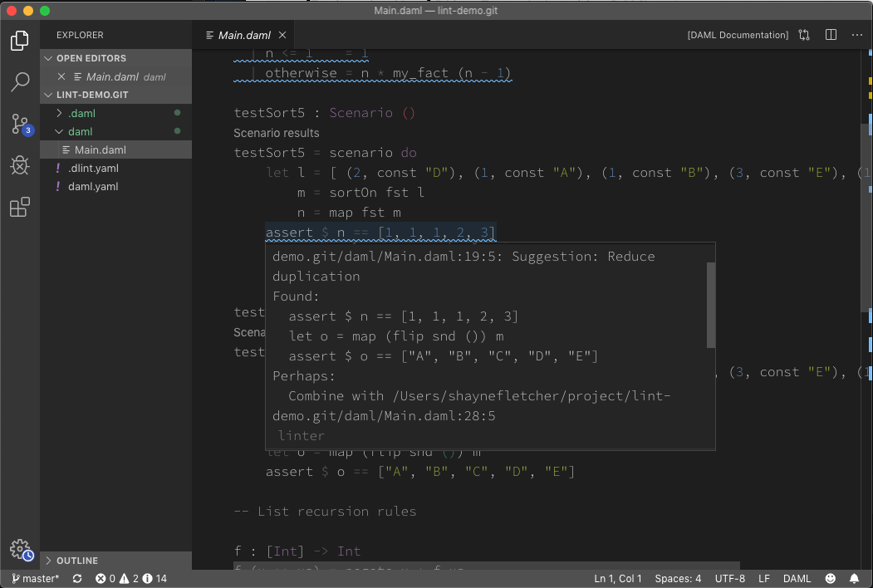Click the [DAML Documentation] link
This screenshot has width=873, height=588.
coord(738,35)
